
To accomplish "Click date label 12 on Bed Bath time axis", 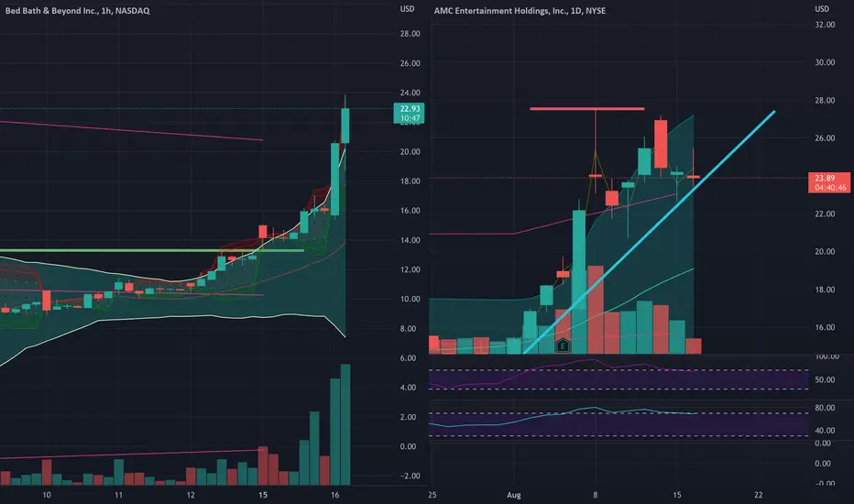I will tap(191, 495).
